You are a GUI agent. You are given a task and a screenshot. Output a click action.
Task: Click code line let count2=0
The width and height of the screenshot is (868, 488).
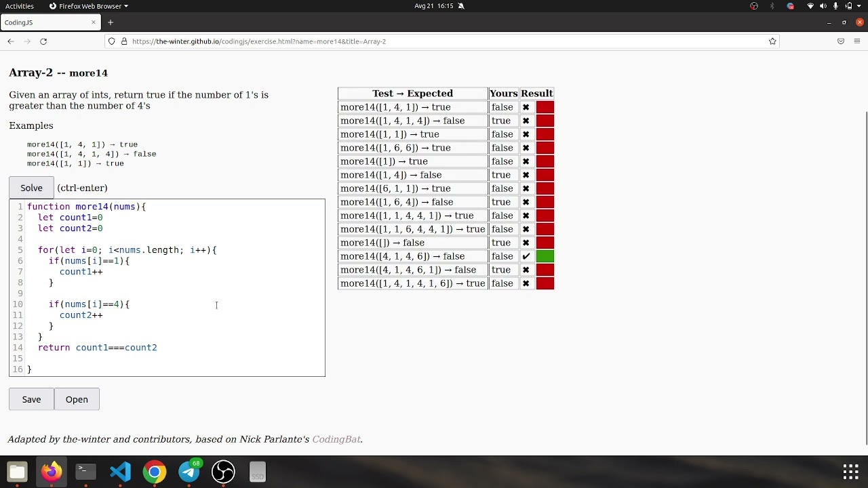(71, 228)
